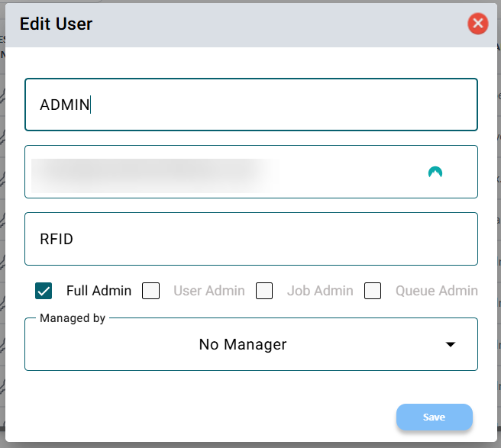Click the Save button
The image size is (501, 448).
[434, 417]
